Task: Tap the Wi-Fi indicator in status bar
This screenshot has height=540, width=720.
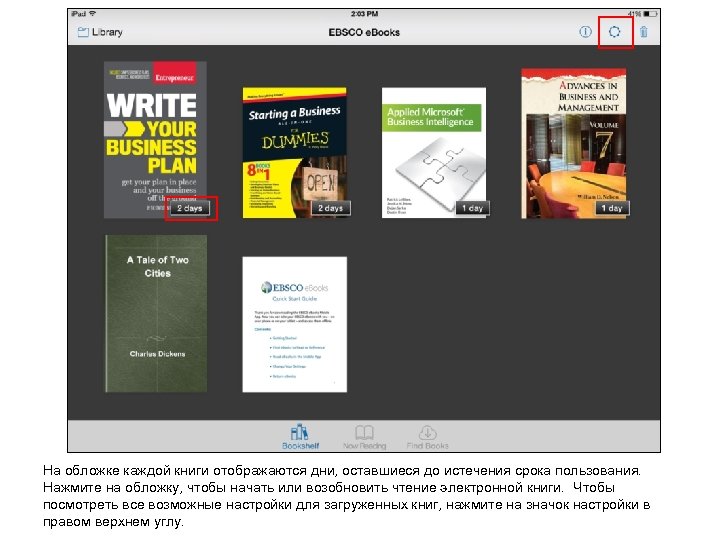Action: pos(93,14)
